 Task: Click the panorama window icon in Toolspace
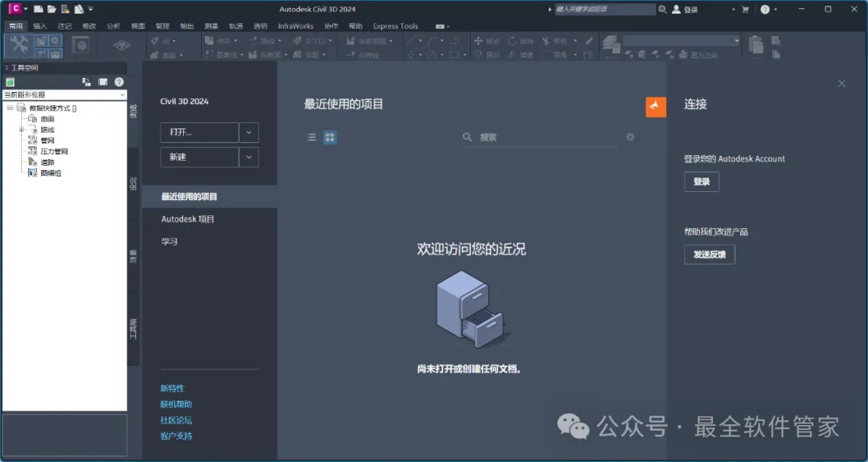click(x=103, y=82)
